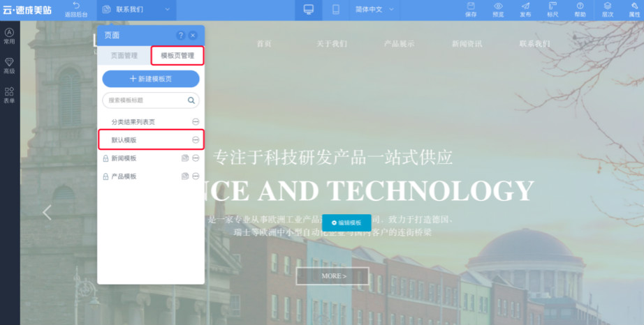Click the 新建模板页 button
The height and width of the screenshot is (325, 644).
point(151,79)
